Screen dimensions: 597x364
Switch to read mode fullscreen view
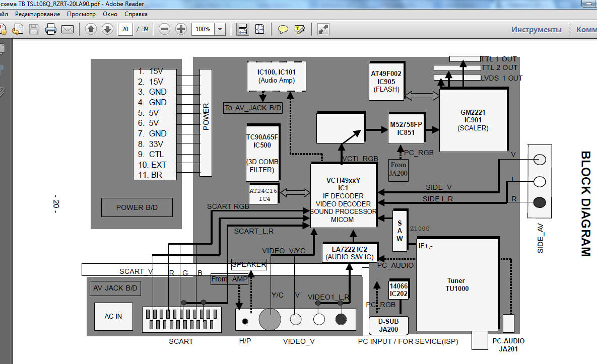(323, 29)
